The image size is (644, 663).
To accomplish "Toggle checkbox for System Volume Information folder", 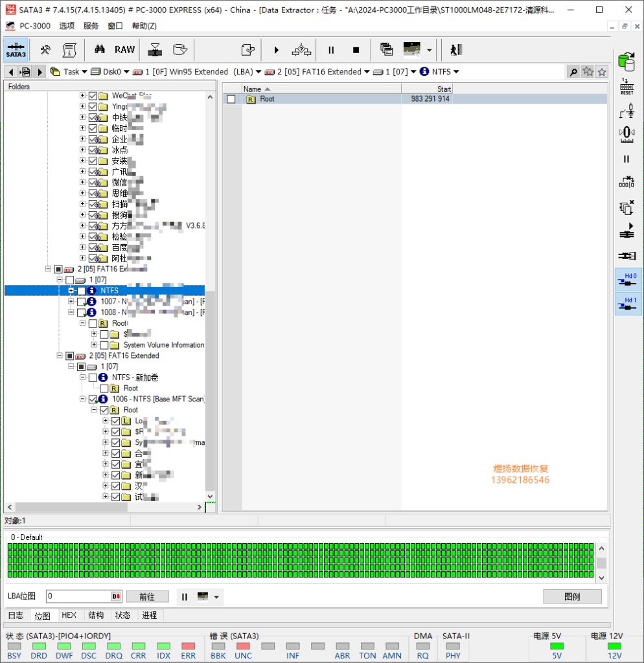I will [x=104, y=345].
